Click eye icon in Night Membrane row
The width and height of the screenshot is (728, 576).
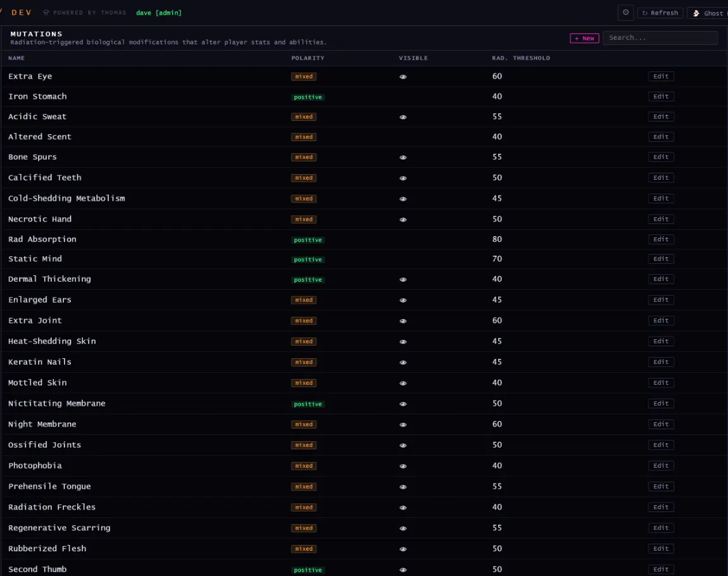click(403, 425)
